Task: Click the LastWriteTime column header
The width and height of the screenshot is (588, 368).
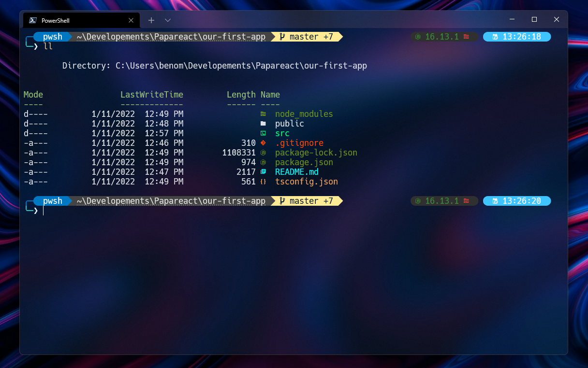Action: click(x=152, y=95)
